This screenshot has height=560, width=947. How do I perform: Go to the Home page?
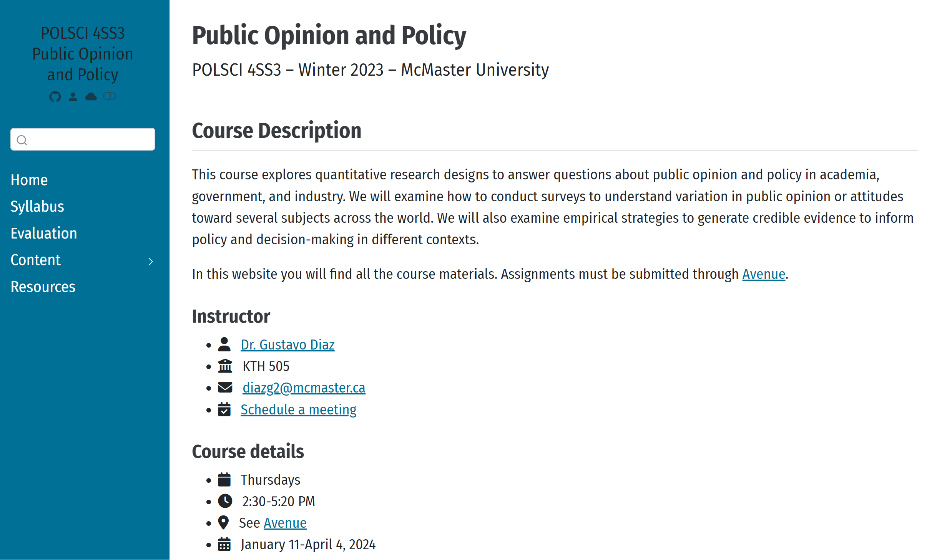[x=29, y=180]
